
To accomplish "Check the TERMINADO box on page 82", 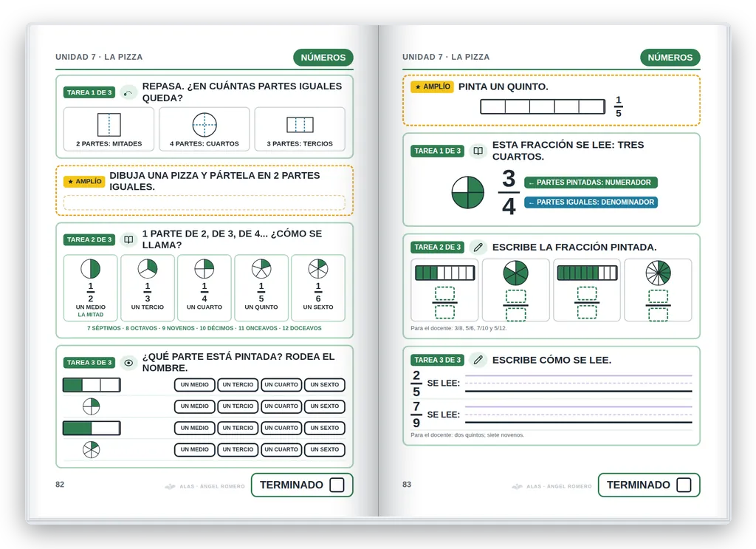I will click(337, 485).
